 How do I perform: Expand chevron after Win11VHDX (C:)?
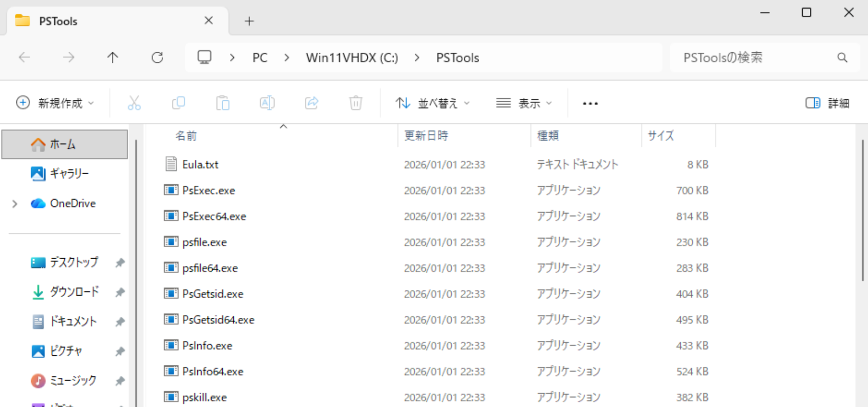point(417,58)
